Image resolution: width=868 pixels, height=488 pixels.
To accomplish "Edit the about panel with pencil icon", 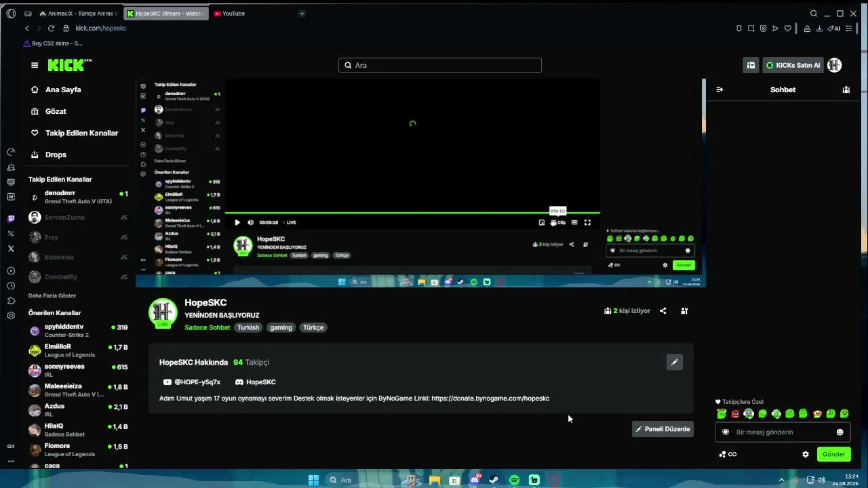I will [674, 363].
